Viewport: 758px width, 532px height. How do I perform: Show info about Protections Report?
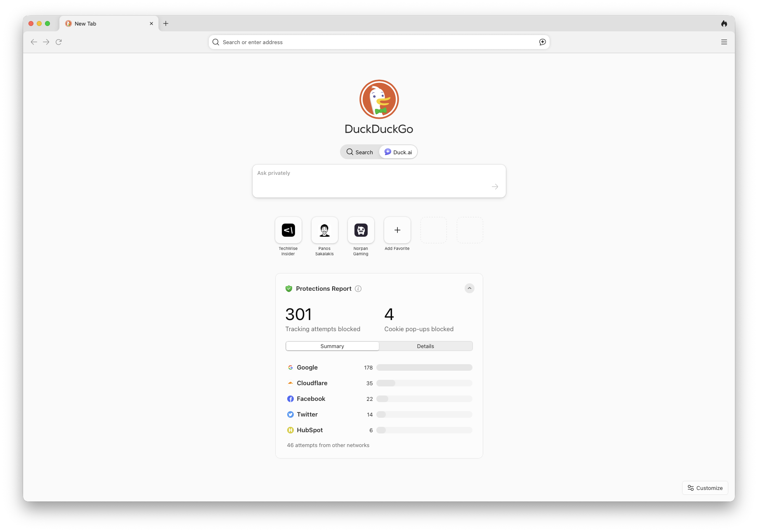click(x=358, y=289)
